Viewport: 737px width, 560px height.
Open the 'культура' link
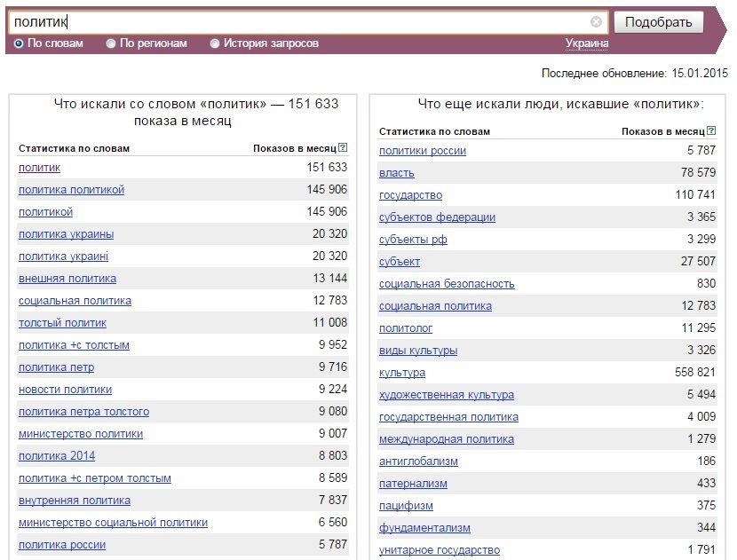[402, 373]
